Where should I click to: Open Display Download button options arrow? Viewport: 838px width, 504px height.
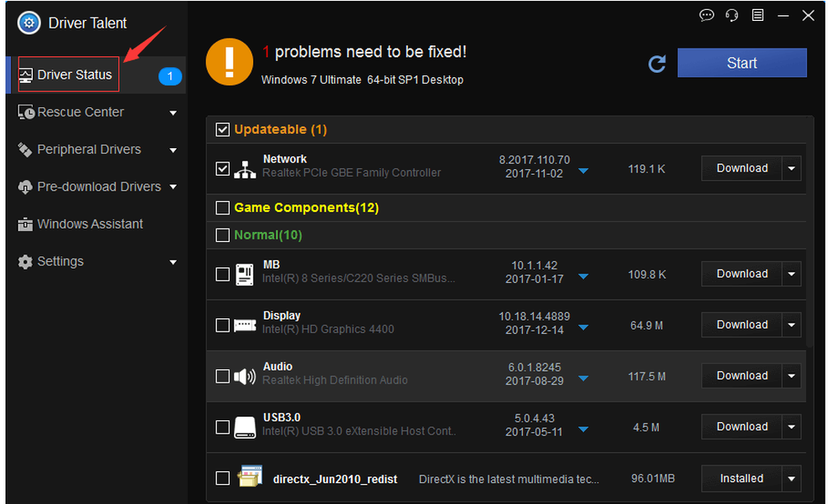point(792,325)
